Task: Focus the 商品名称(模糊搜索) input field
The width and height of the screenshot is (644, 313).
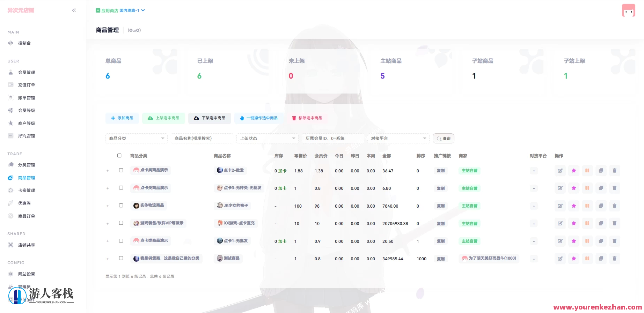Action: [x=202, y=139]
